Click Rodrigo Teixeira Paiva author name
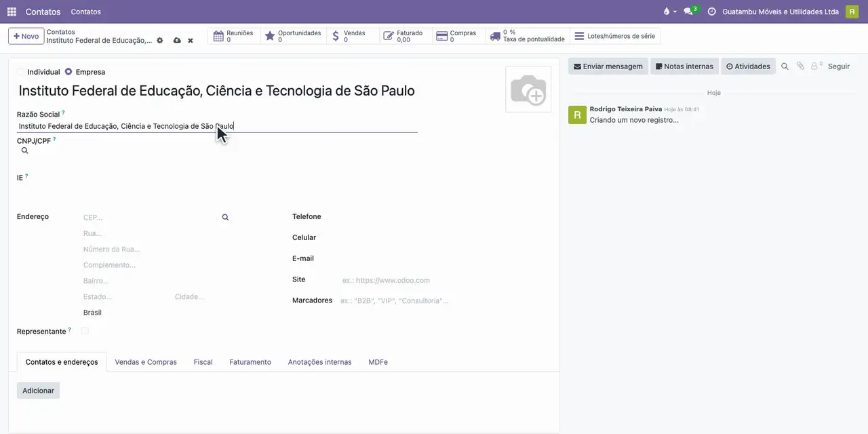This screenshot has height=434, width=868. click(625, 108)
